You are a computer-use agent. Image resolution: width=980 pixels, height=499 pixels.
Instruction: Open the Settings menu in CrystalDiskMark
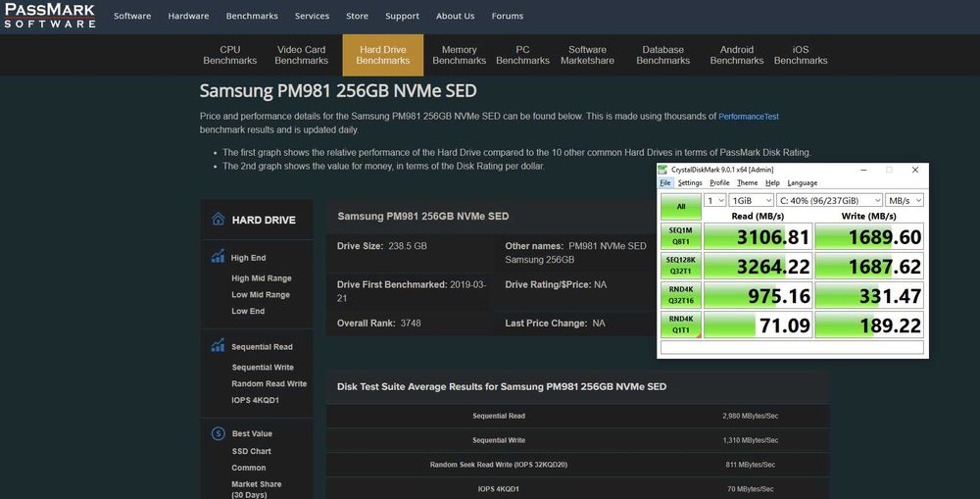(690, 182)
